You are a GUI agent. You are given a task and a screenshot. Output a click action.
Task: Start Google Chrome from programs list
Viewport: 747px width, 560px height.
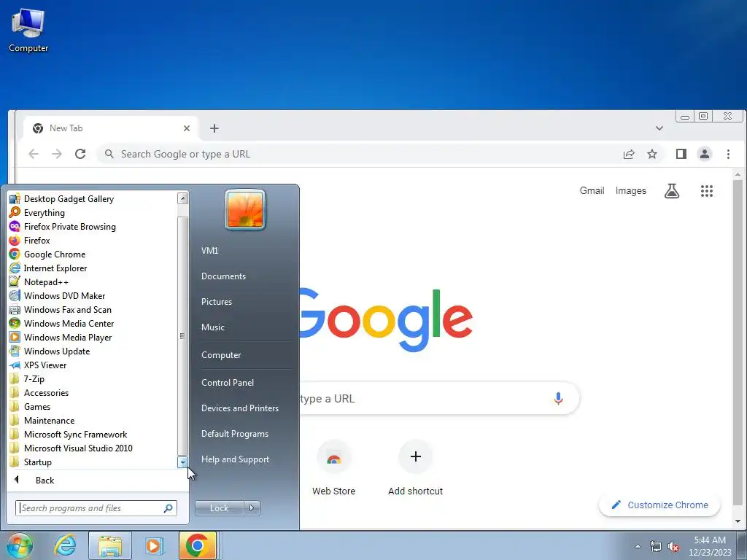pyautogui.click(x=54, y=254)
